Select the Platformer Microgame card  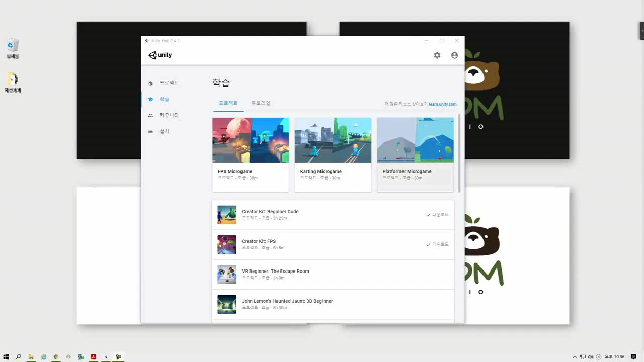tap(415, 154)
